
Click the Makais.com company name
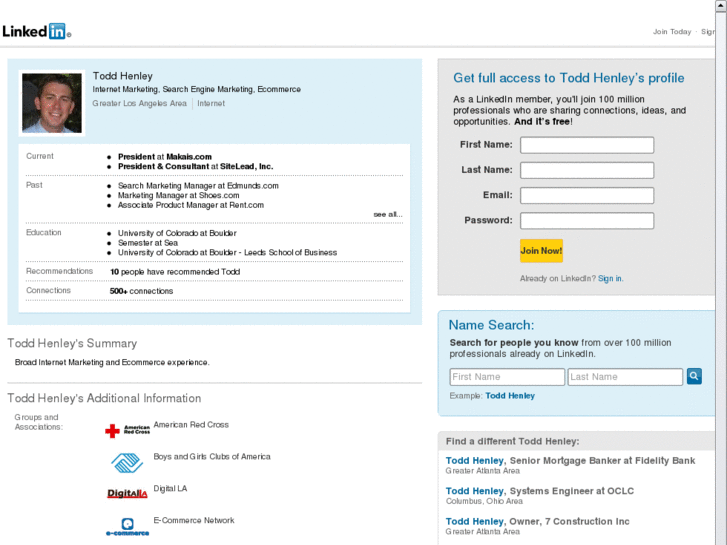[x=189, y=157]
